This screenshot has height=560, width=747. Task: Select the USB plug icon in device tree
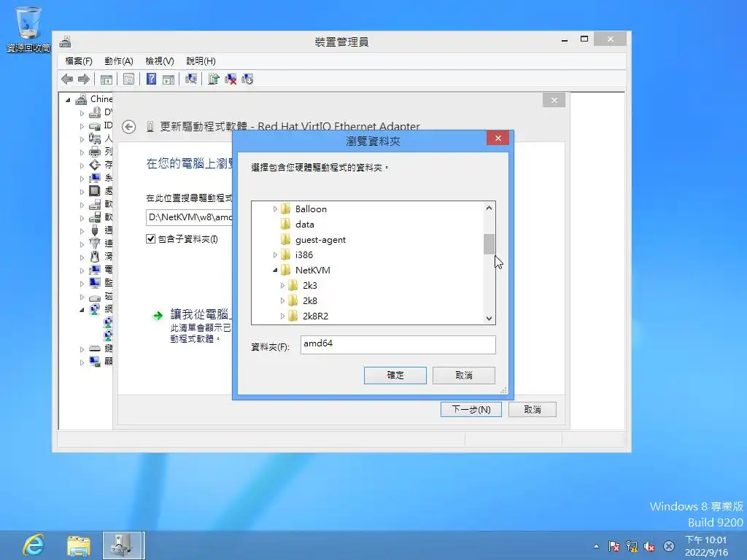point(95,230)
